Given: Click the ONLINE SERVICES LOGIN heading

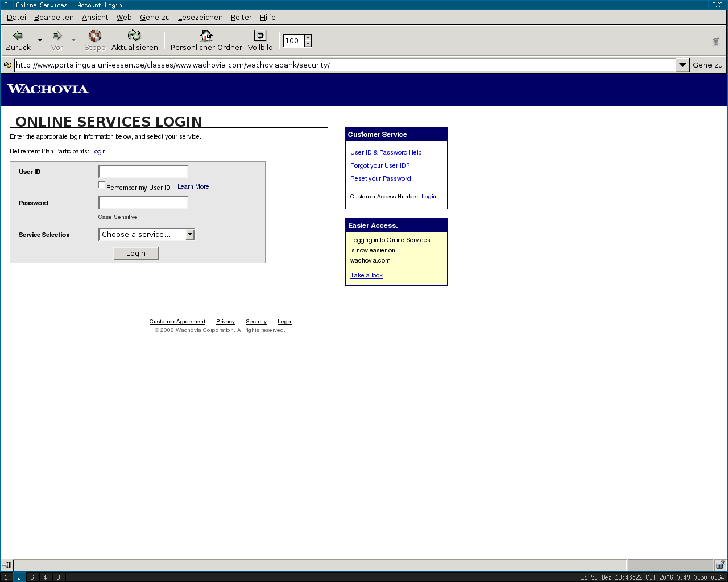Looking at the screenshot, I should [109, 122].
